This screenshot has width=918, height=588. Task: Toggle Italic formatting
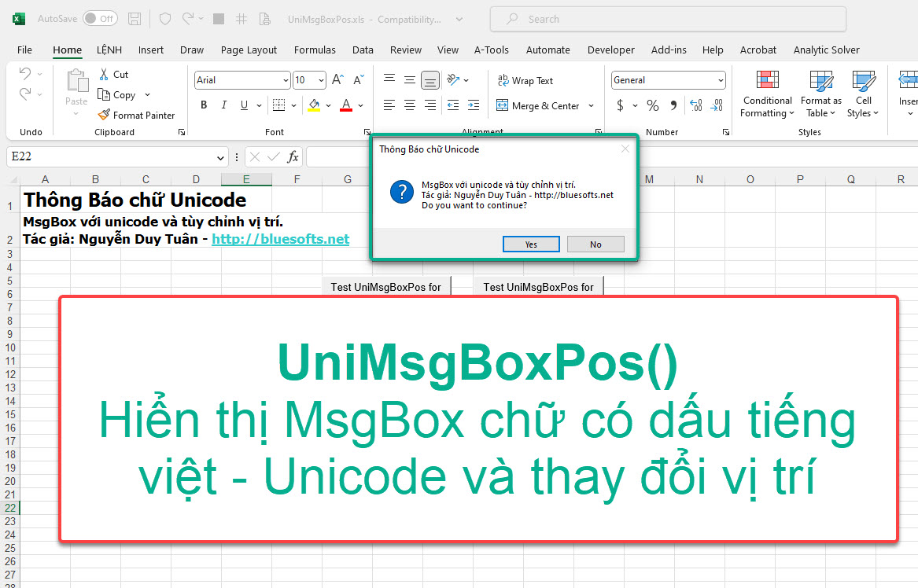223,104
